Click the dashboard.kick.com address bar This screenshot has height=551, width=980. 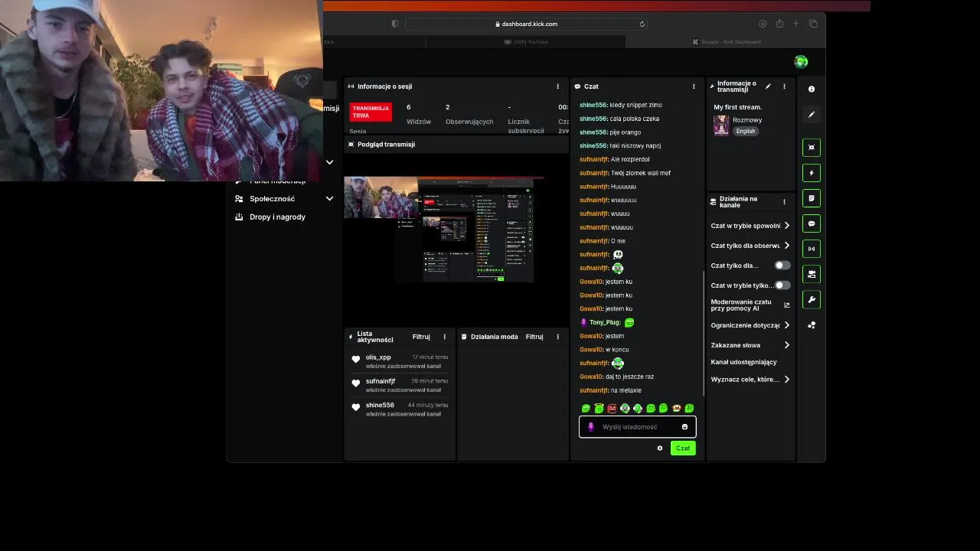[x=527, y=24]
